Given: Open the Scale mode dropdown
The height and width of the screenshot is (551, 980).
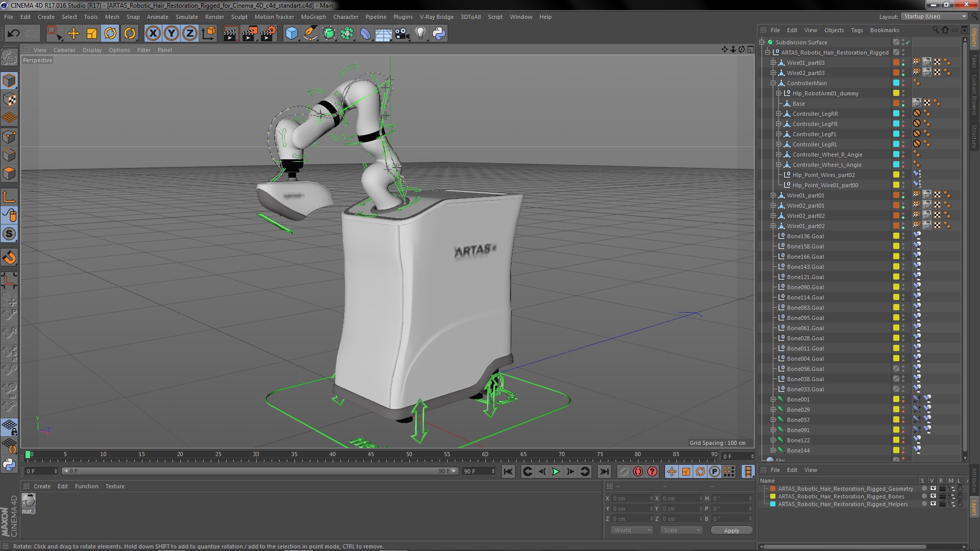Looking at the screenshot, I should point(681,530).
